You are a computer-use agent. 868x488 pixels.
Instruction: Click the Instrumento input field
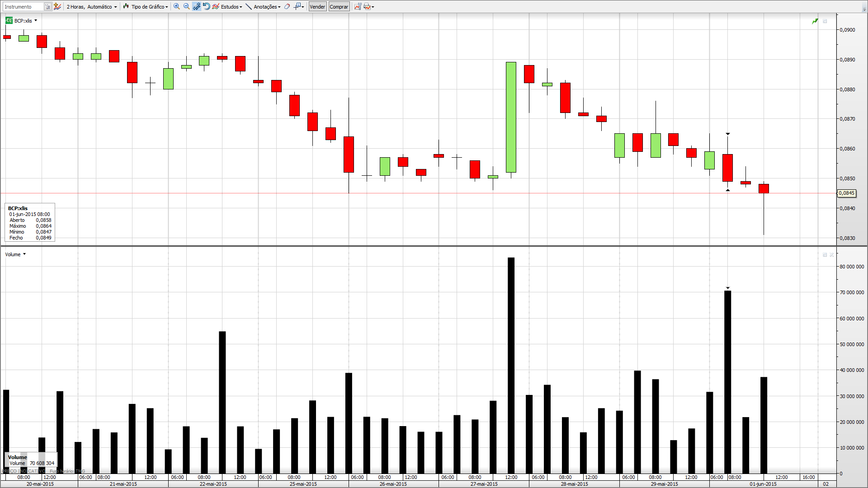tap(23, 7)
